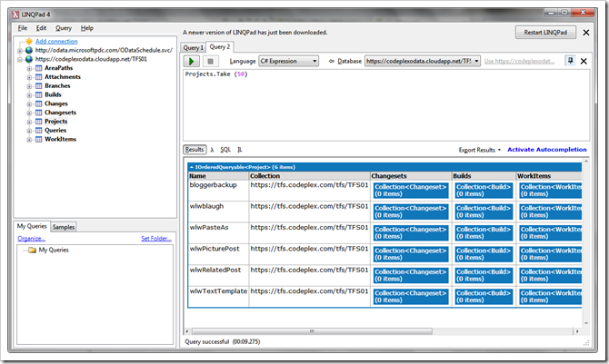609x364 pixels.
Task: Click wlwPasteAs in the Name column
Action: [x=209, y=228]
